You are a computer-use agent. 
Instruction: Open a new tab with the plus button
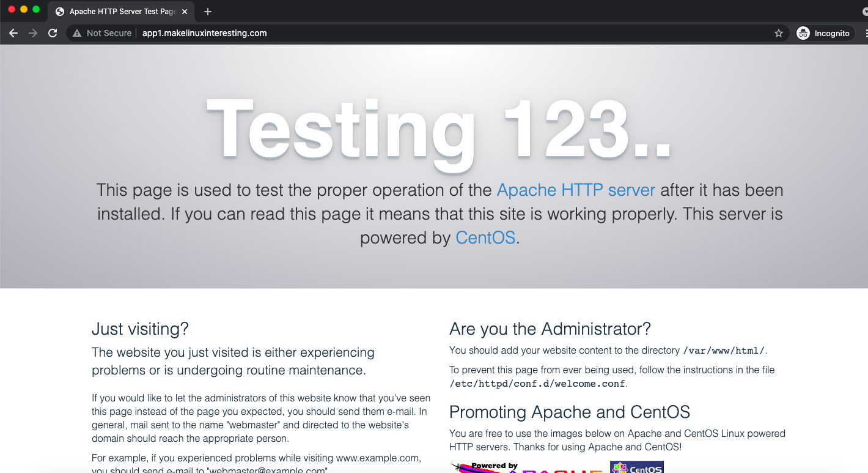[208, 12]
